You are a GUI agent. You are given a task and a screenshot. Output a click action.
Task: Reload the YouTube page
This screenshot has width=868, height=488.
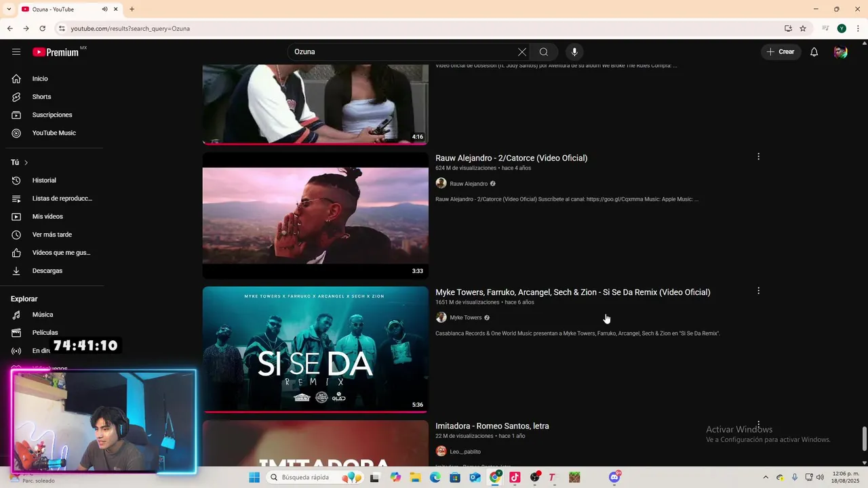tap(42, 28)
